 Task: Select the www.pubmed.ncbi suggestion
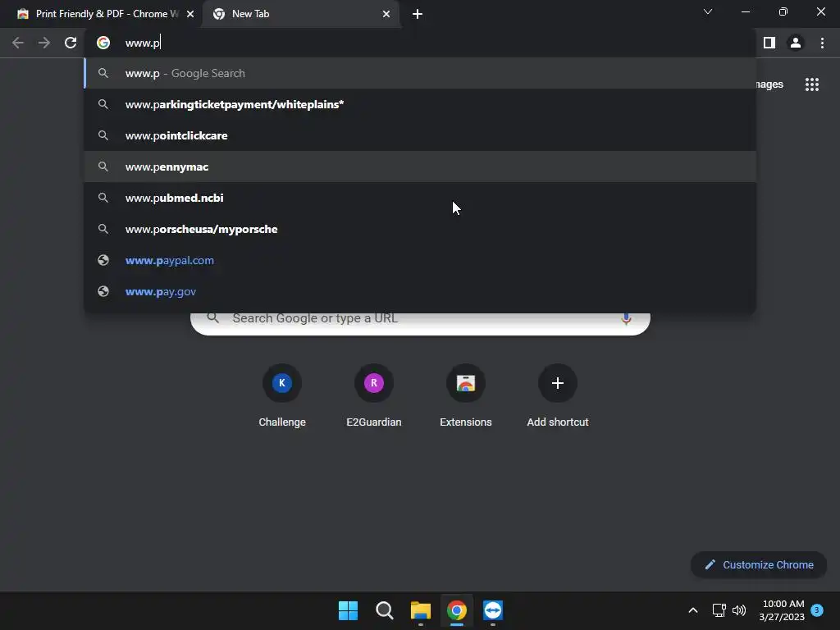420,198
